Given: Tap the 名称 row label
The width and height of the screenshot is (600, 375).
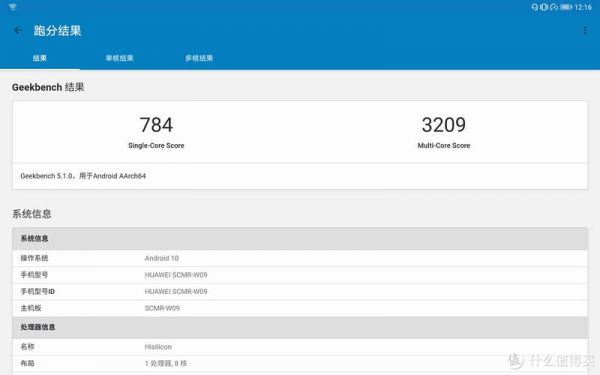Looking at the screenshot, I should [x=27, y=347].
